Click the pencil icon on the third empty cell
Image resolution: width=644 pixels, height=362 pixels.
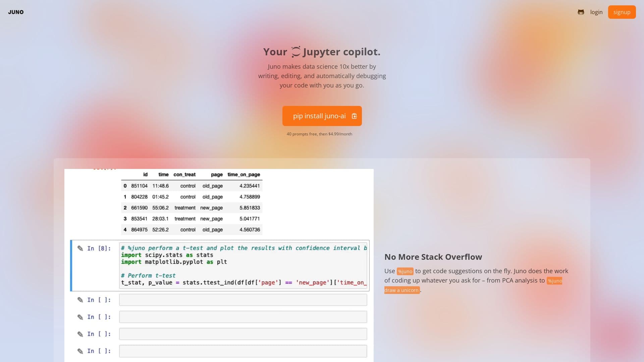tap(80, 334)
